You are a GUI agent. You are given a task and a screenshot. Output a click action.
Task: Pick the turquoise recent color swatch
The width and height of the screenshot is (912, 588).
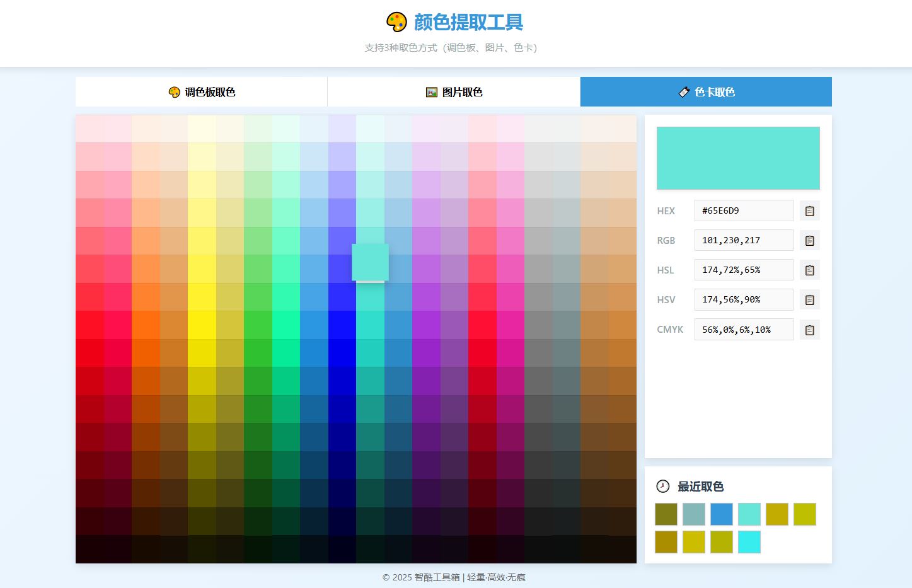749,514
